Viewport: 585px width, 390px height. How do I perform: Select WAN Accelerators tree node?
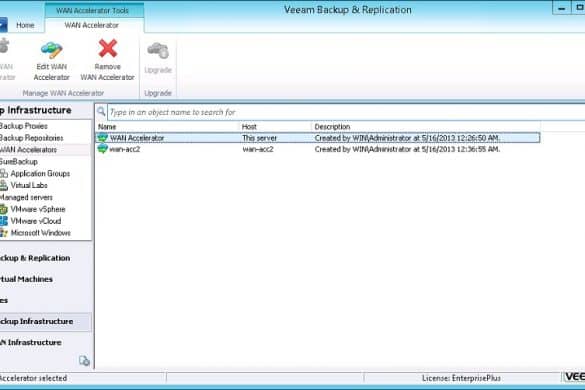(x=28, y=150)
